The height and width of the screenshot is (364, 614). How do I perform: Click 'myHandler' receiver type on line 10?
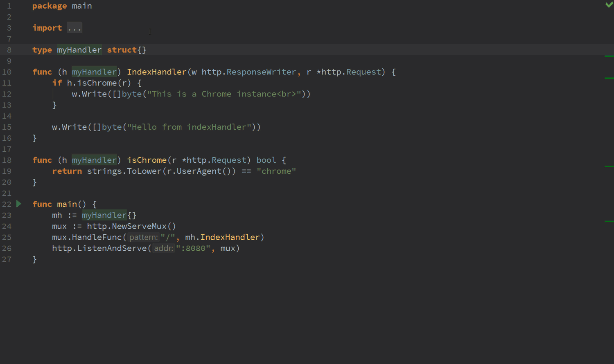(x=94, y=72)
